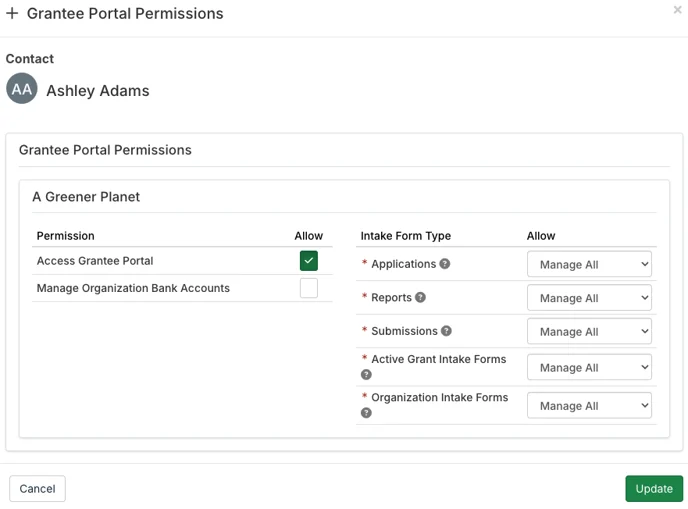
Task: Open the Active Grant Intake Forms dropdown
Action: 589,367
